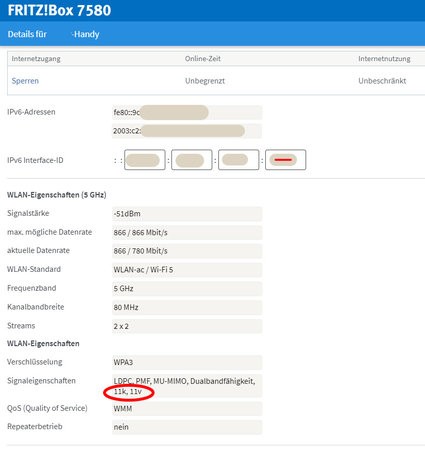Click the fourth IPv6 Interface-ID field
This screenshot has height=450, width=425.
coord(286,160)
